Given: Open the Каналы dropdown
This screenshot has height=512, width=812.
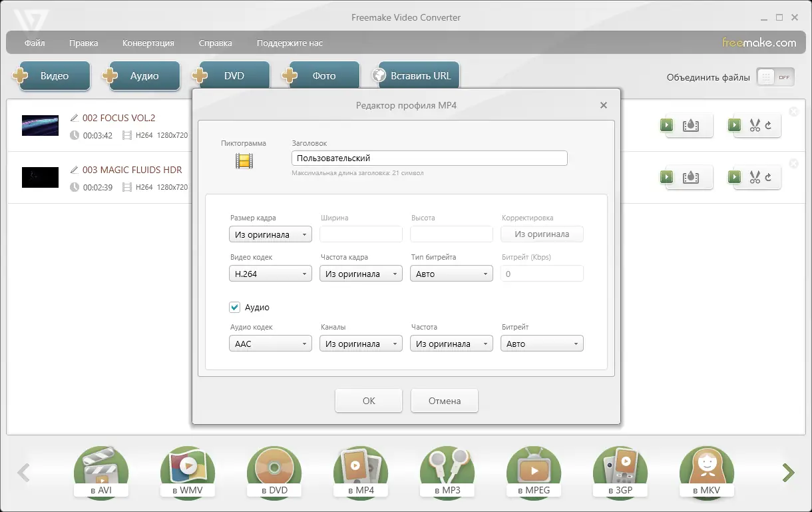Looking at the screenshot, I should coord(361,344).
